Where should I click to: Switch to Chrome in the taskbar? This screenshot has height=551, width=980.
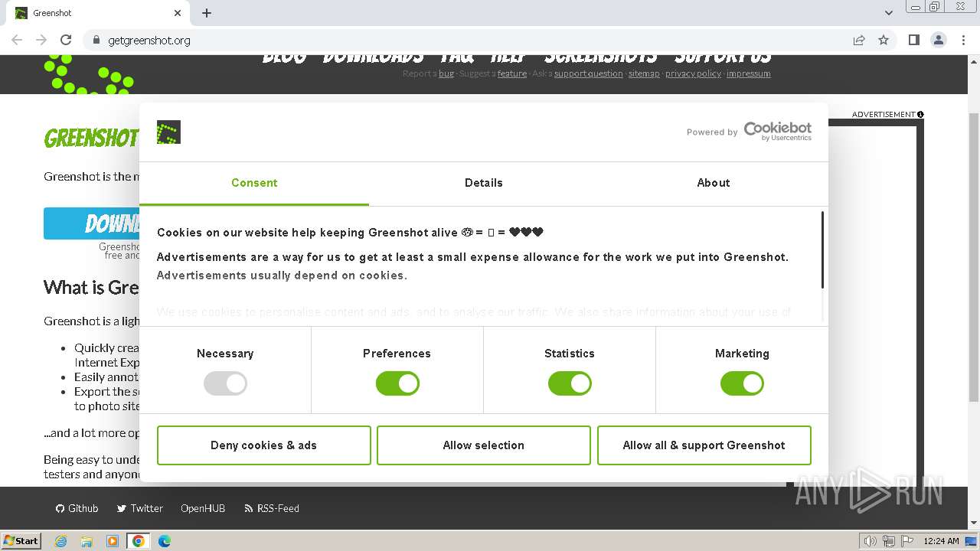(139, 541)
